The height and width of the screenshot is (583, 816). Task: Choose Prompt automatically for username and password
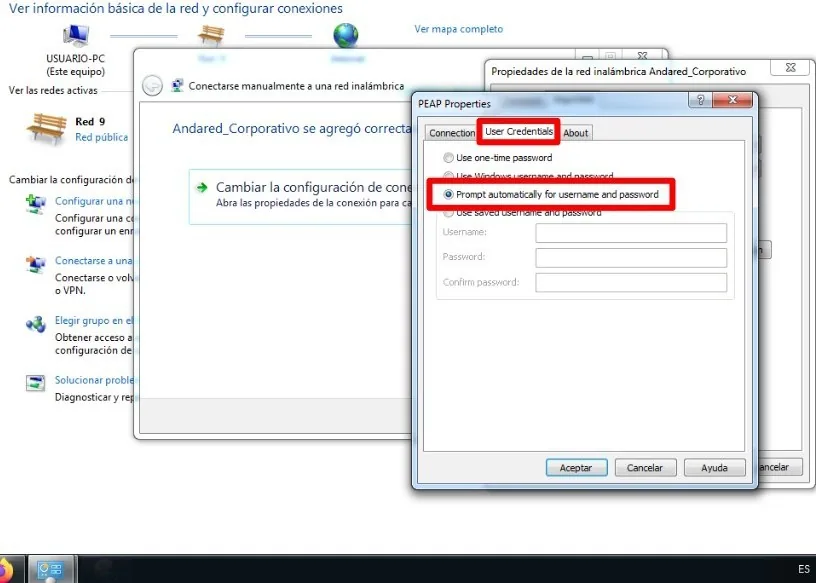tap(551, 195)
